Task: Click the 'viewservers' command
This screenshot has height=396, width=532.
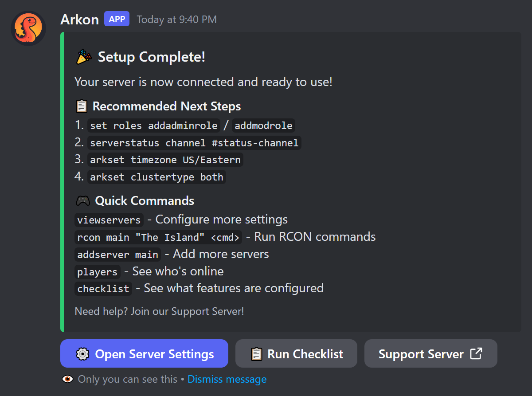Action: (x=109, y=220)
